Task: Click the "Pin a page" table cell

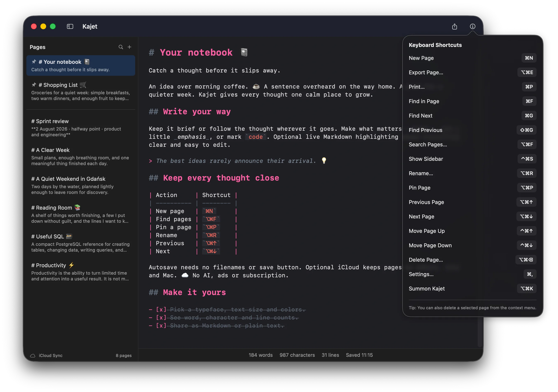Action: [173, 227]
